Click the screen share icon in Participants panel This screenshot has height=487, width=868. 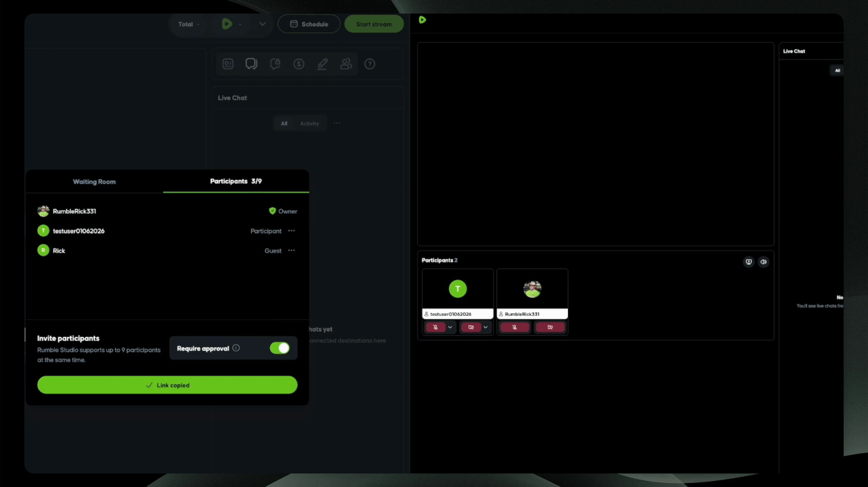tap(749, 262)
